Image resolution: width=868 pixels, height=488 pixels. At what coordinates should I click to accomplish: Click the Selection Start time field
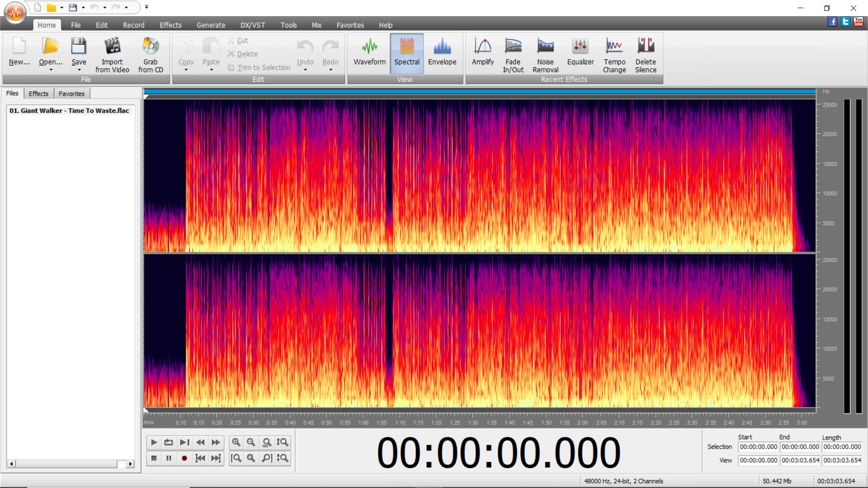tap(758, 446)
